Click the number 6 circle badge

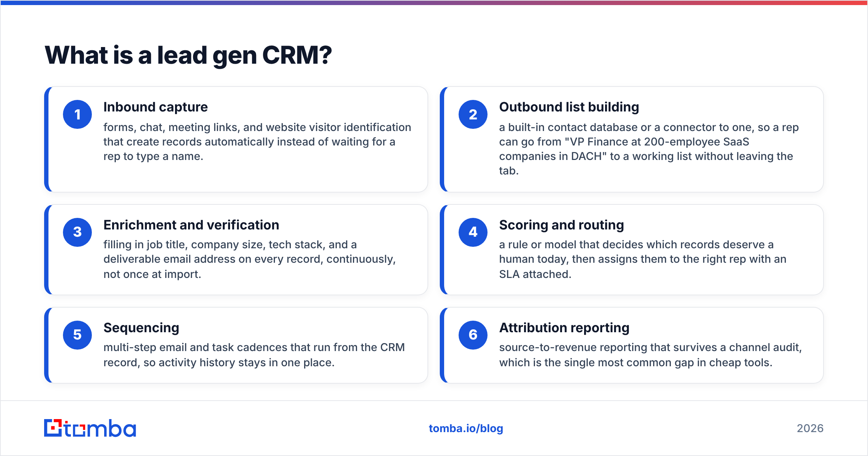(x=473, y=335)
